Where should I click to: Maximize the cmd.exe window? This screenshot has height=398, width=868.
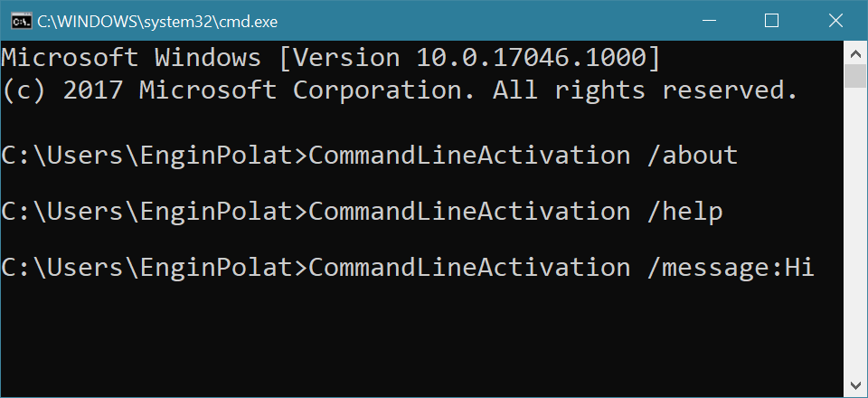771,20
